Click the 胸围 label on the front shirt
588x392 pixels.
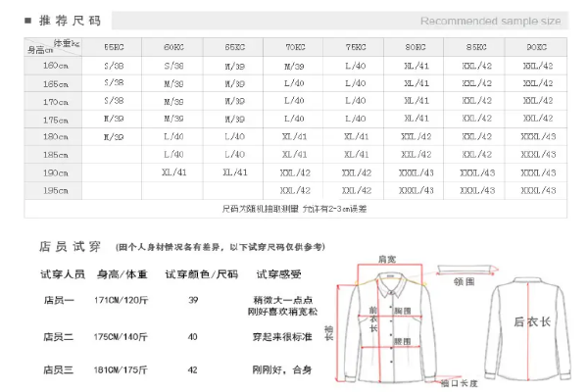pos(403,311)
